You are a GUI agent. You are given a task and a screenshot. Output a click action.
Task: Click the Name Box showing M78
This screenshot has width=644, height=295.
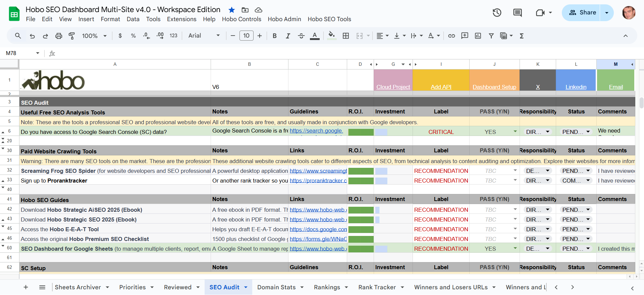19,53
